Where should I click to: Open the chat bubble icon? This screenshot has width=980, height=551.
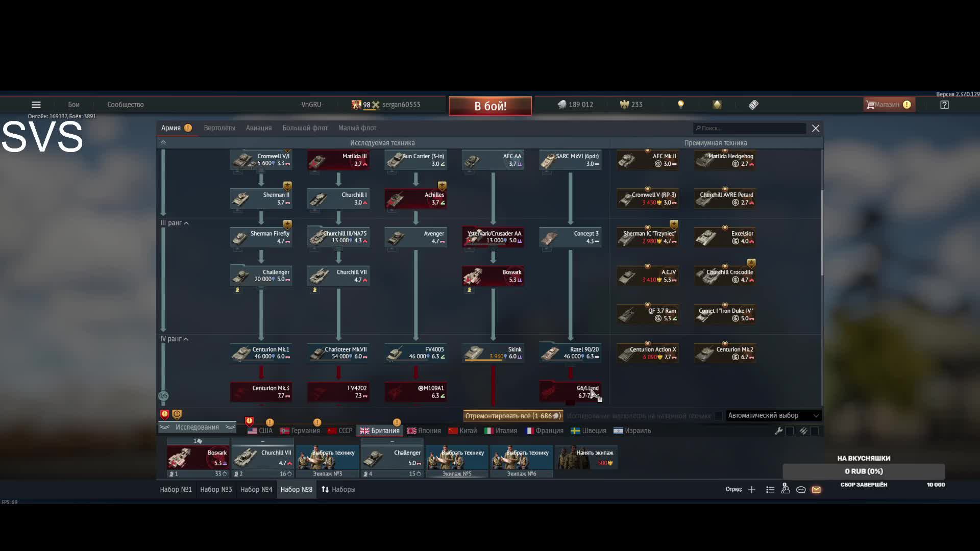pyautogui.click(x=801, y=490)
